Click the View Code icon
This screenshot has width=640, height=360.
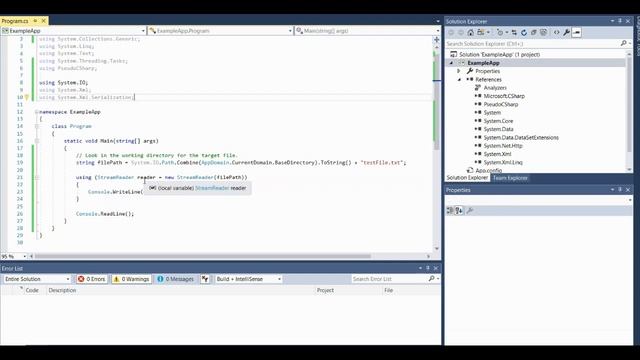click(557, 33)
